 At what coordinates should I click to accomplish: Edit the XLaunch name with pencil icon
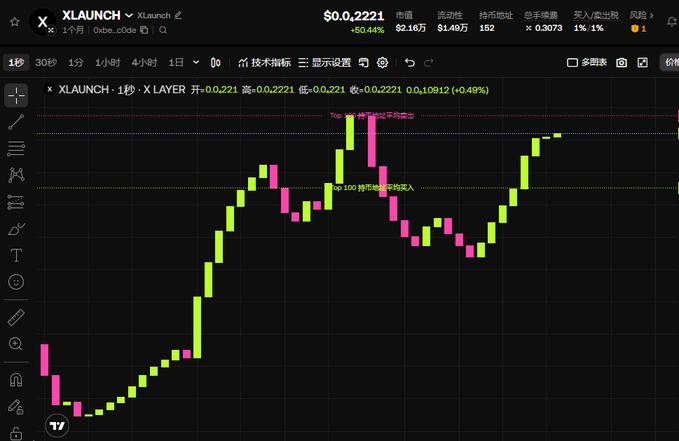pyautogui.click(x=178, y=15)
